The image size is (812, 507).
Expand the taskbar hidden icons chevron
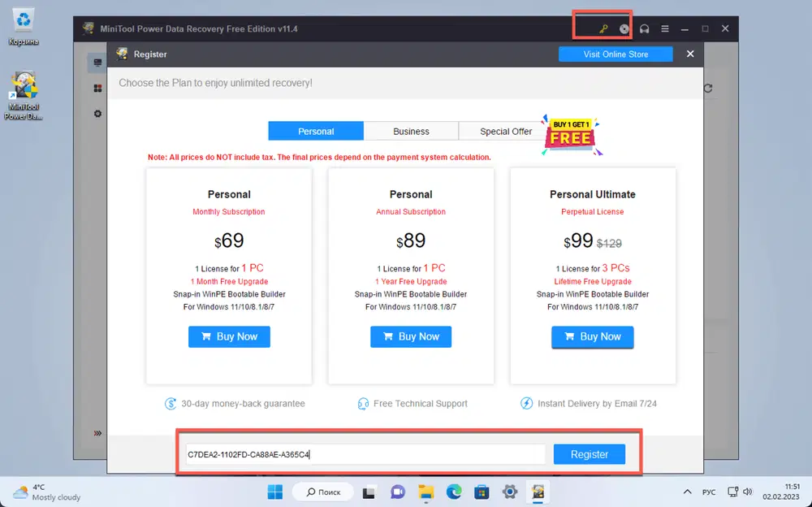[687, 492]
